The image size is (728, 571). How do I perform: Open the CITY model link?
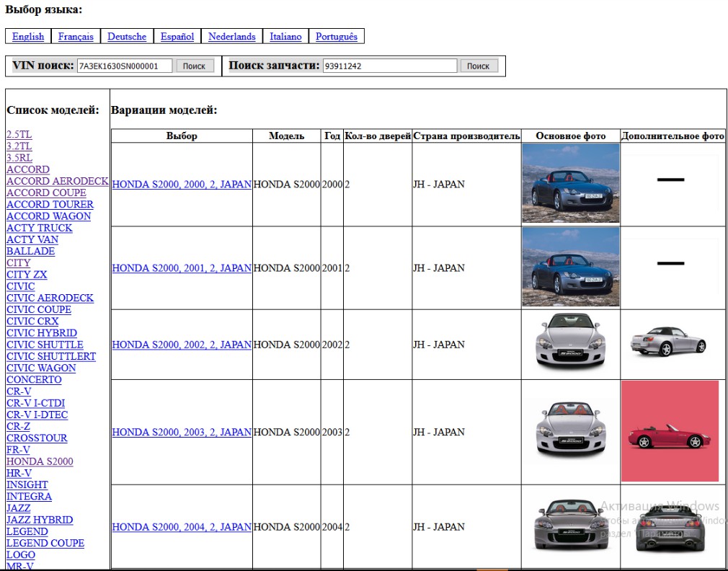[19, 262]
